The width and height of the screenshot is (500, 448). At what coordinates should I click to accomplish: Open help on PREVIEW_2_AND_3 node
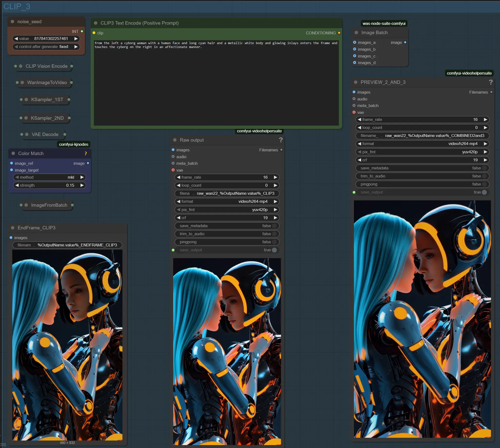coord(490,82)
